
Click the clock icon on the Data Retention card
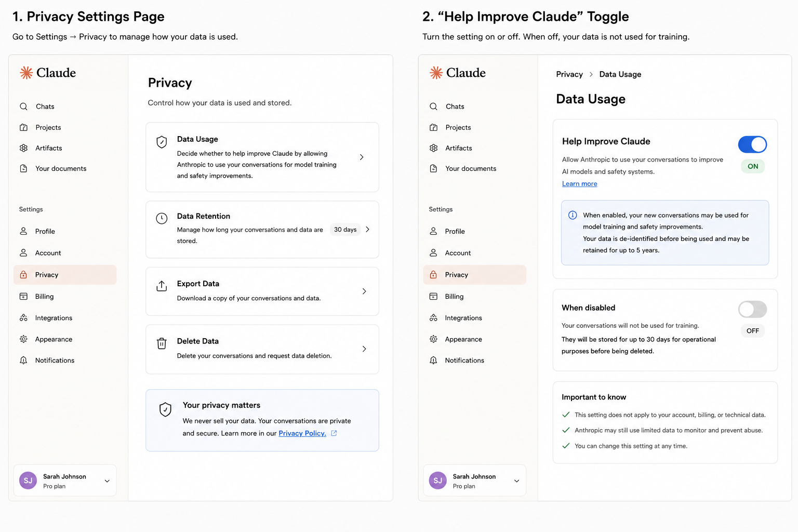(x=162, y=218)
